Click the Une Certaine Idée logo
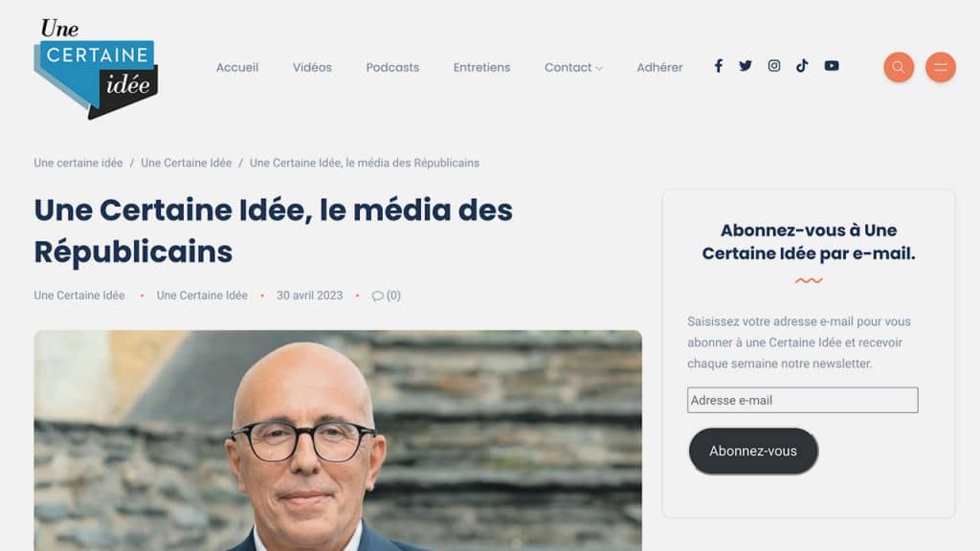 [x=96, y=69]
